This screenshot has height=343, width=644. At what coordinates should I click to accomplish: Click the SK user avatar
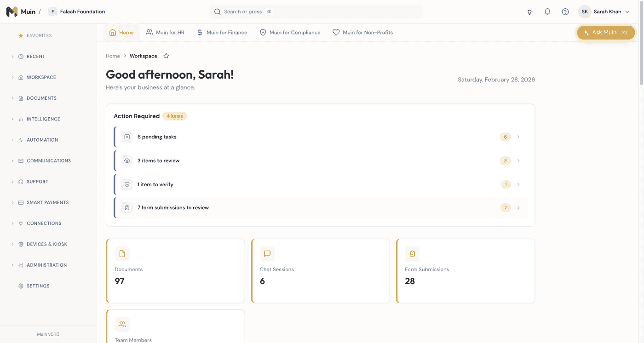click(585, 12)
